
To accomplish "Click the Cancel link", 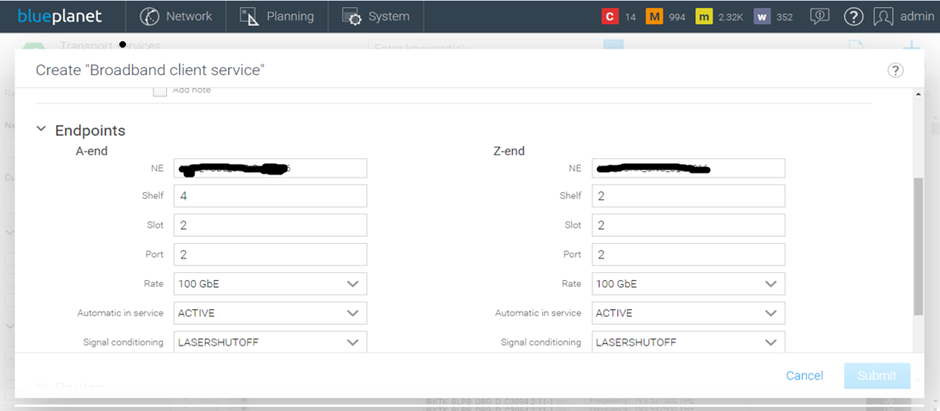I will [x=804, y=376].
